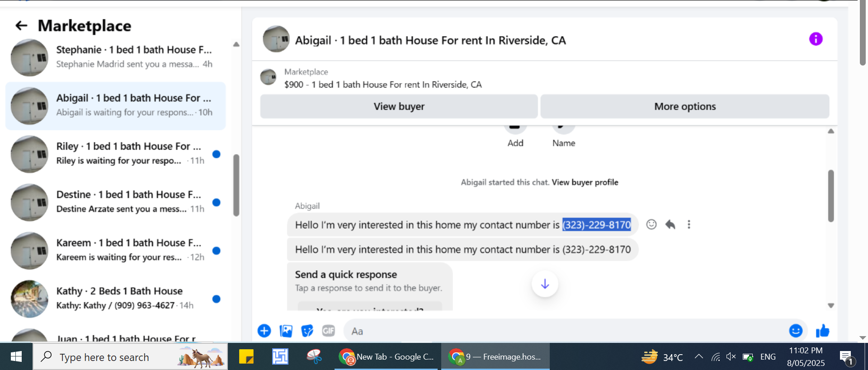Open Stephanie's conversation in the list

[x=116, y=57]
